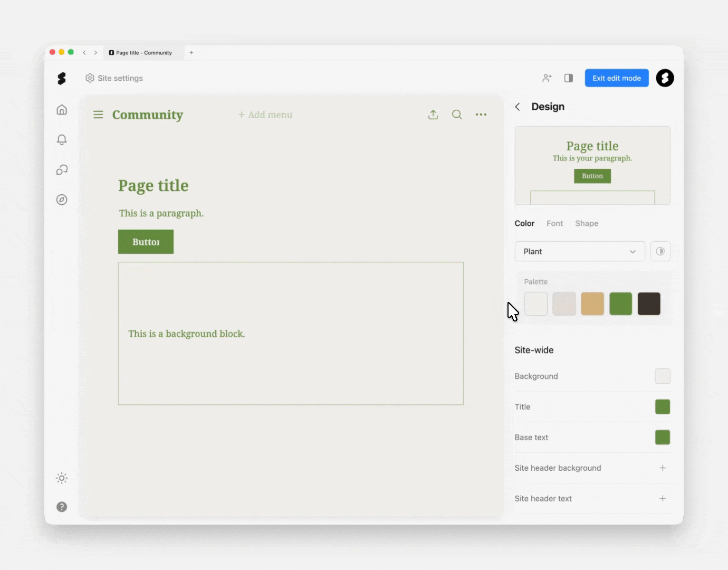Click the invite member icon
728x570 pixels.
[x=547, y=78]
